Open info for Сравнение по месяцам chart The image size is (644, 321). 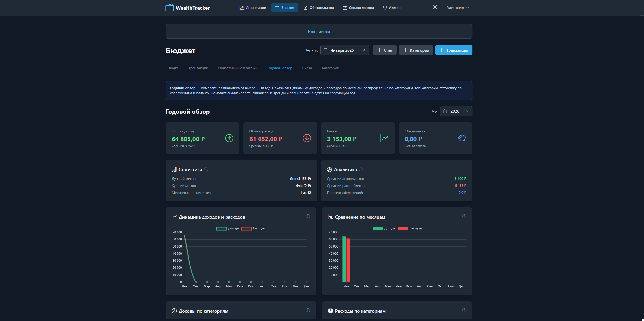464,216
